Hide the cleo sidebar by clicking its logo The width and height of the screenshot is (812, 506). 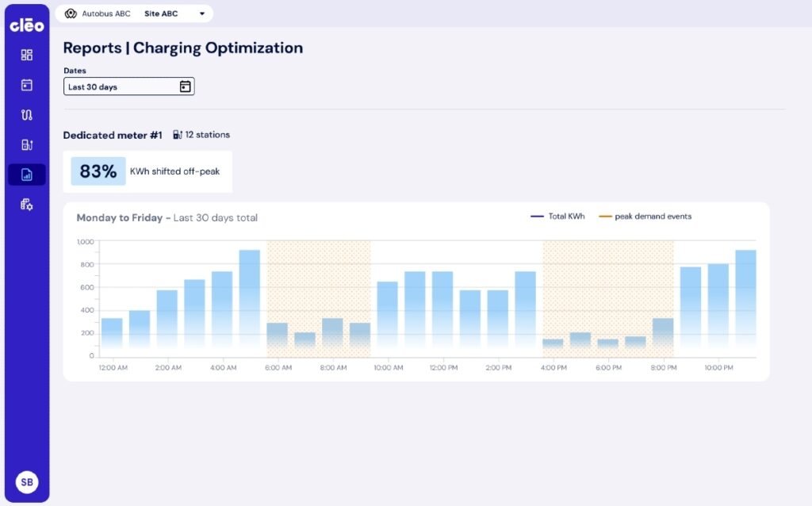[28, 25]
